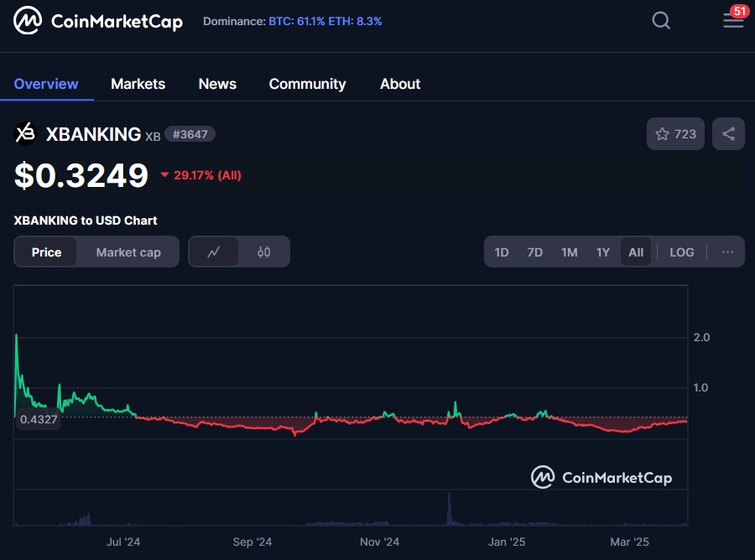Click the 2.0 y-axis label
The width and height of the screenshot is (755, 560).
tap(701, 337)
